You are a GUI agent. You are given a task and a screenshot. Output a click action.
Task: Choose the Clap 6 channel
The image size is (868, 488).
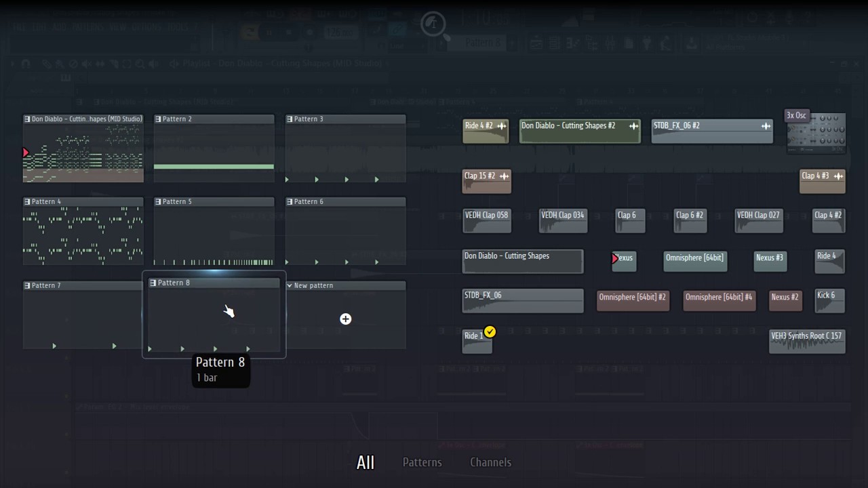coord(630,221)
